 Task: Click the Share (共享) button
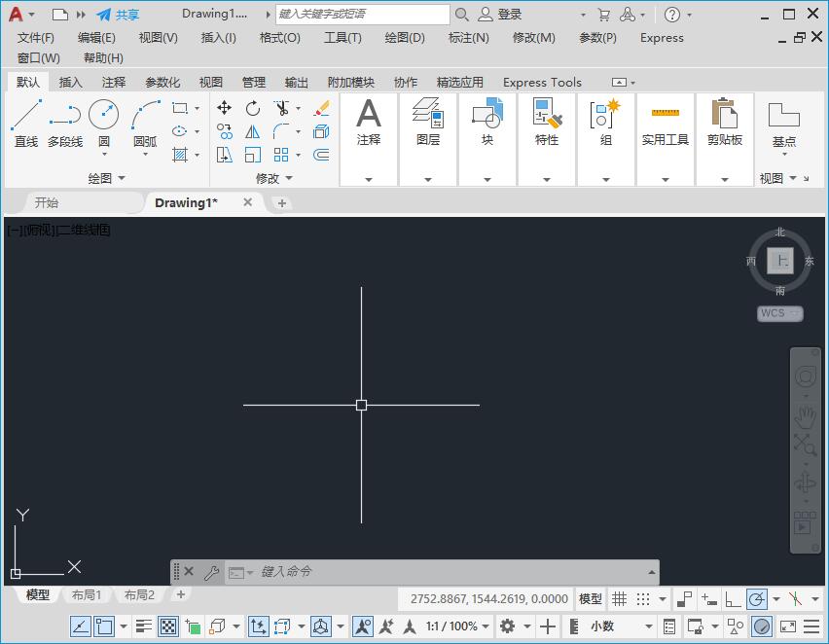[x=118, y=15]
